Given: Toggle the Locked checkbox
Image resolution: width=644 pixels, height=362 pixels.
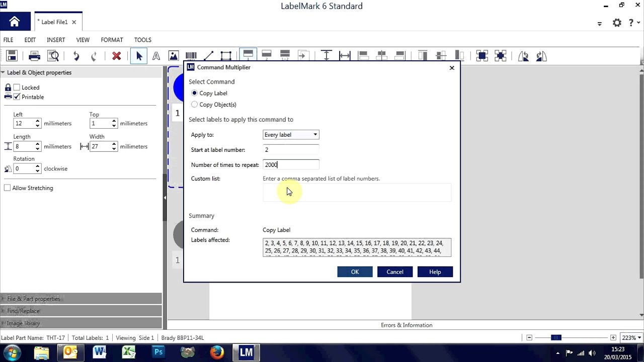Looking at the screenshot, I should (17, 87).
